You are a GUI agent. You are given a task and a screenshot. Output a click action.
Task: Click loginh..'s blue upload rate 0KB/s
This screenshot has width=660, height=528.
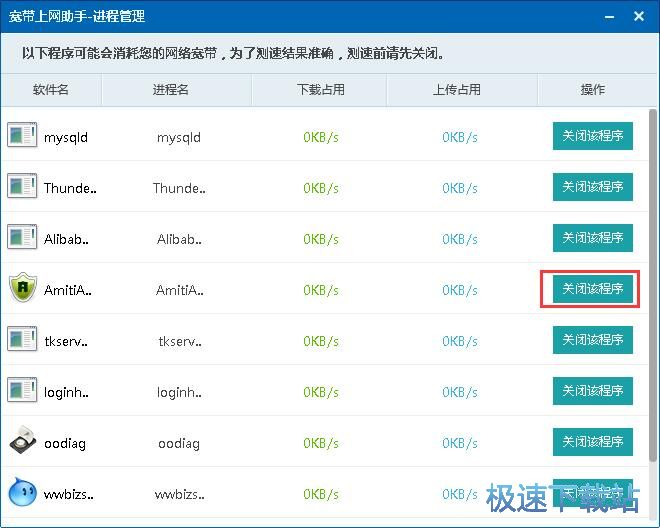(460, 392)
